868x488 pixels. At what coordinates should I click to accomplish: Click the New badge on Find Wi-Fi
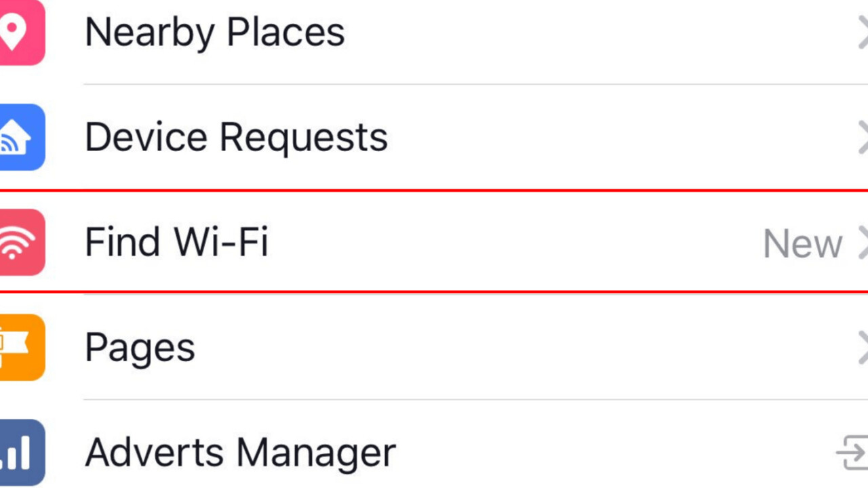pos(802,243)
